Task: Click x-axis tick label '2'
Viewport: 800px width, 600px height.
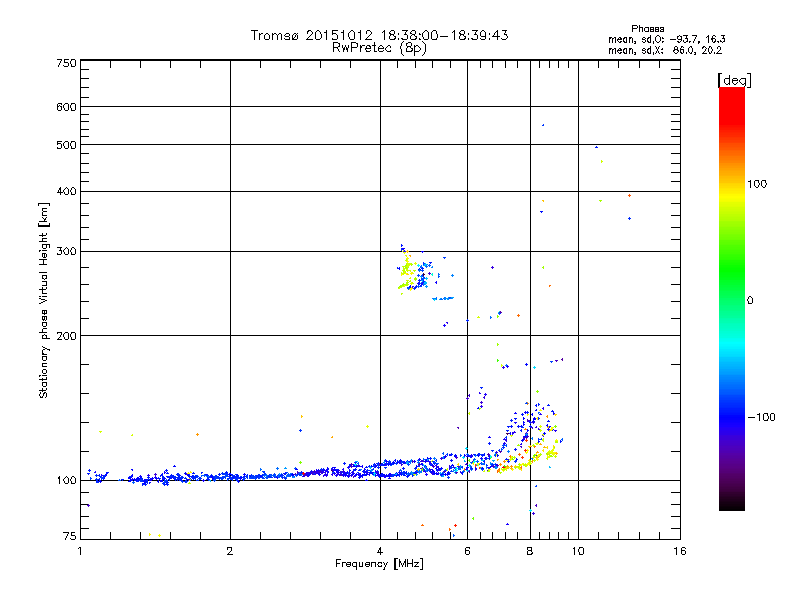Action: point(230,551)
